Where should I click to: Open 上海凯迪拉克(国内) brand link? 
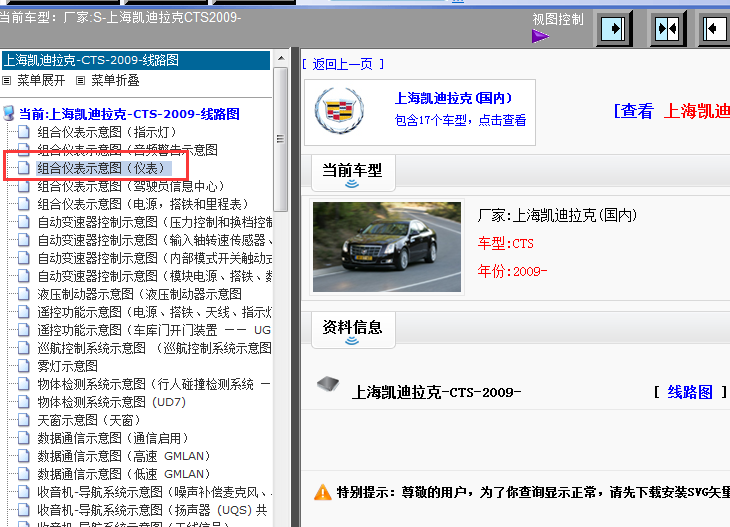point(453,98)
